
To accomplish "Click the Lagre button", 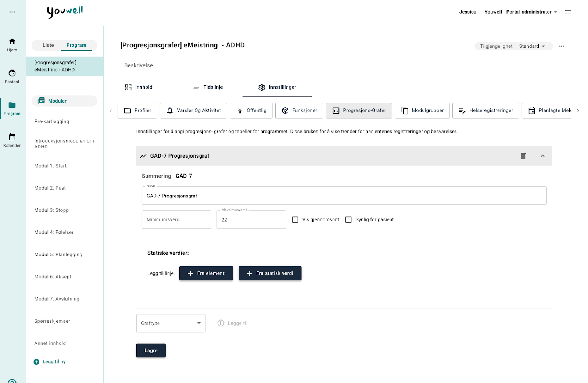I will [x=151, y=351].
